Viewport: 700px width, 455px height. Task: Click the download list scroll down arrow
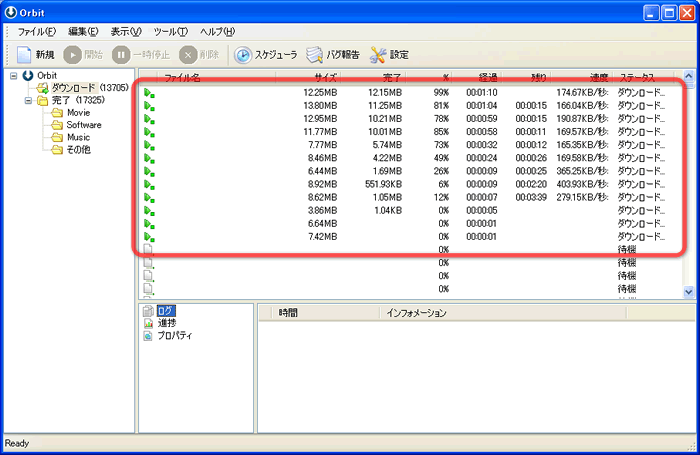(x=689, y=292)
